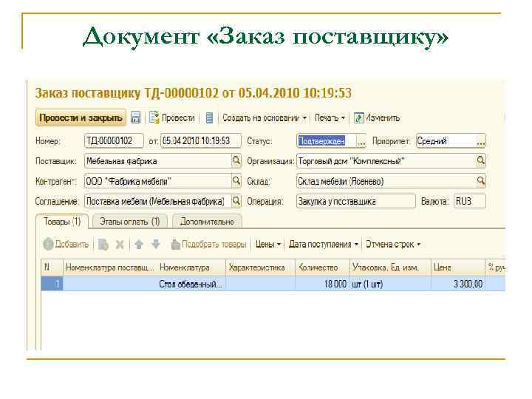The height and width of the screenshot is (399, 532).
Task: Click Провести и закрыть button
Action: pyautogui.click(x=81, y=117)
